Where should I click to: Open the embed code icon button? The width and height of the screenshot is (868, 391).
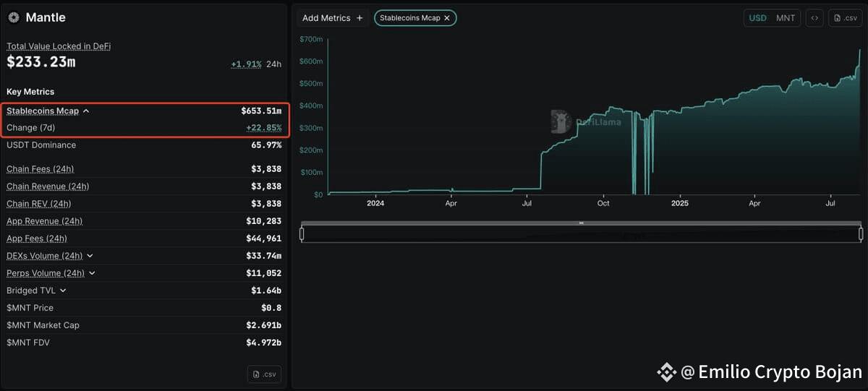click(814, 18)
